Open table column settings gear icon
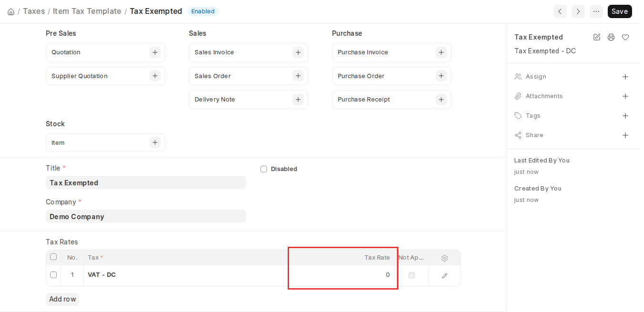Image resolution: width=644 pixels, height=312 pixels. point(445,258)
